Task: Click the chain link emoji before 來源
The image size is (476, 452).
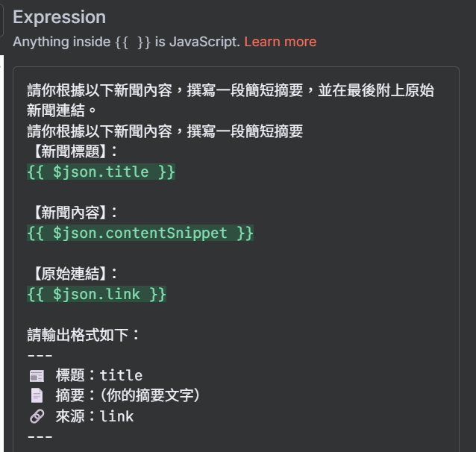Action: click(37, 416)
